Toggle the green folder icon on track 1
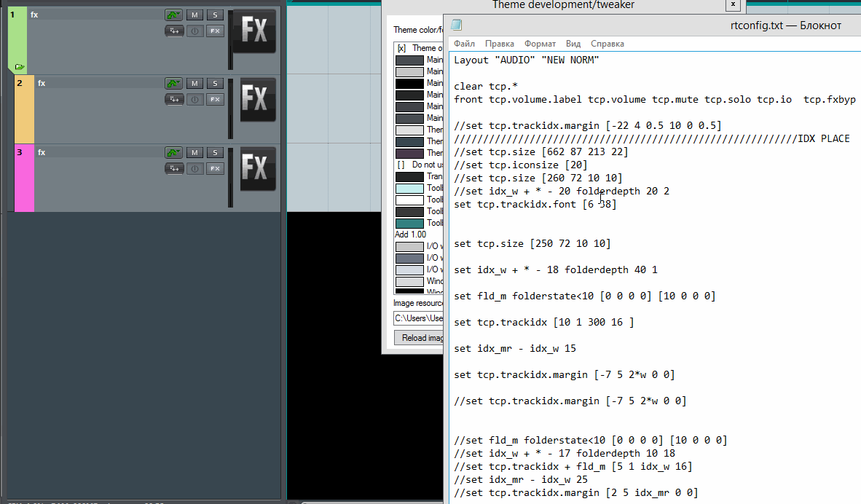 click(x=19, y=67)
